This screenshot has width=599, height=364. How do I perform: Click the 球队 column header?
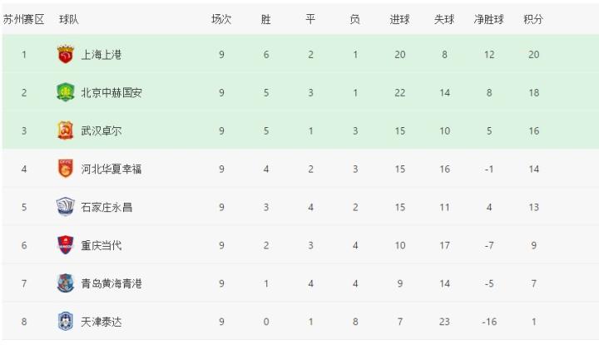[69, 19]
